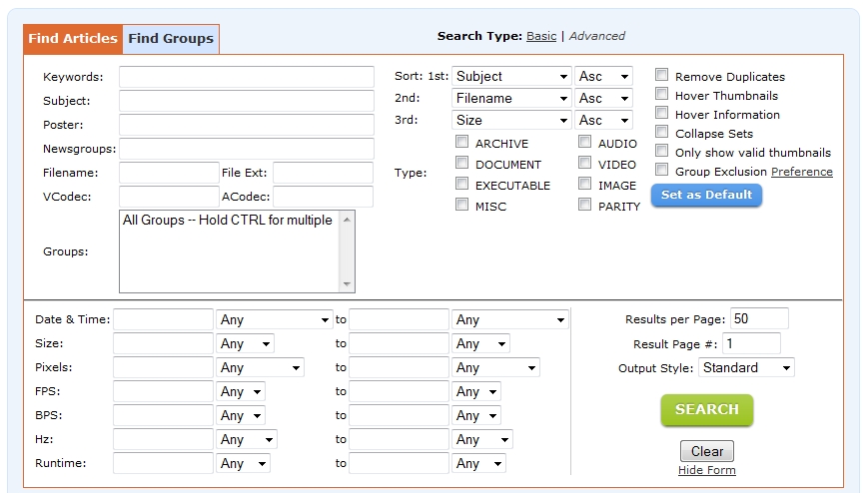This screenshot has width=868, height=493.
Task: Click the Date & Time start input field
Action: click(x=163, y=319)
